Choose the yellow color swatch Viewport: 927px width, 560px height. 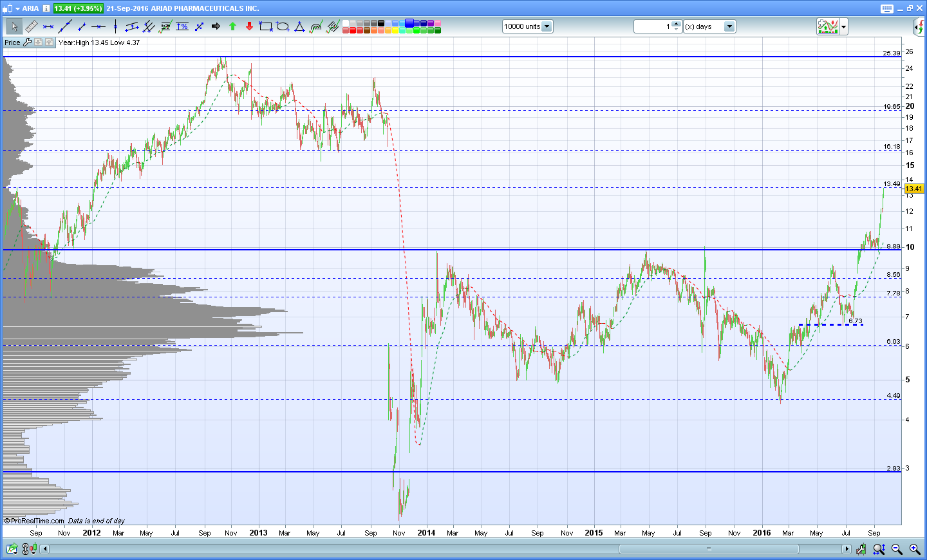click(x=395, y=30)
